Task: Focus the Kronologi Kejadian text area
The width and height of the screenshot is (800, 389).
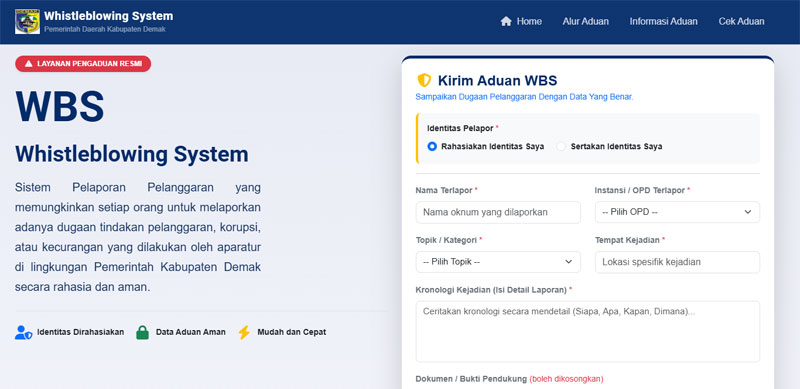Action: coord(588,331)
